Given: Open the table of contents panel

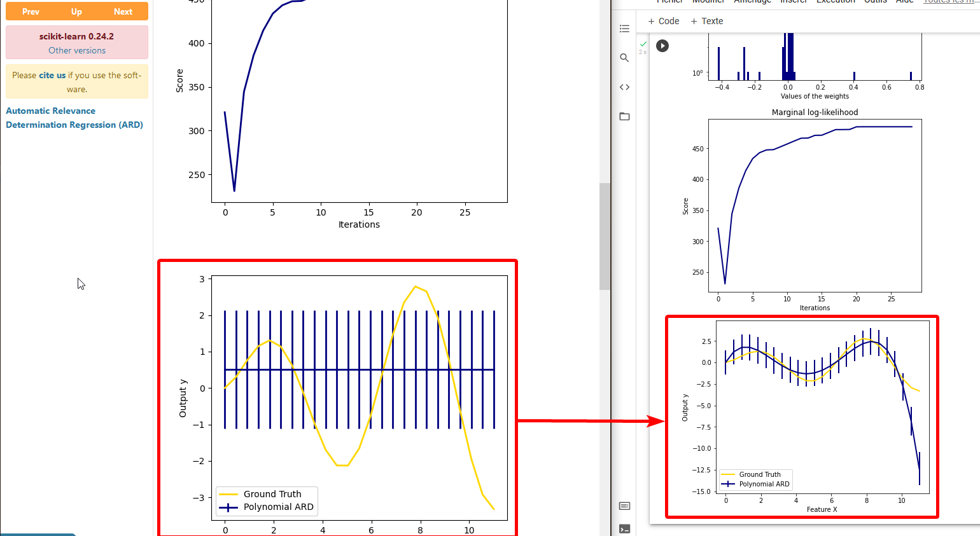Looking at the screenshot, I should 624,29.
